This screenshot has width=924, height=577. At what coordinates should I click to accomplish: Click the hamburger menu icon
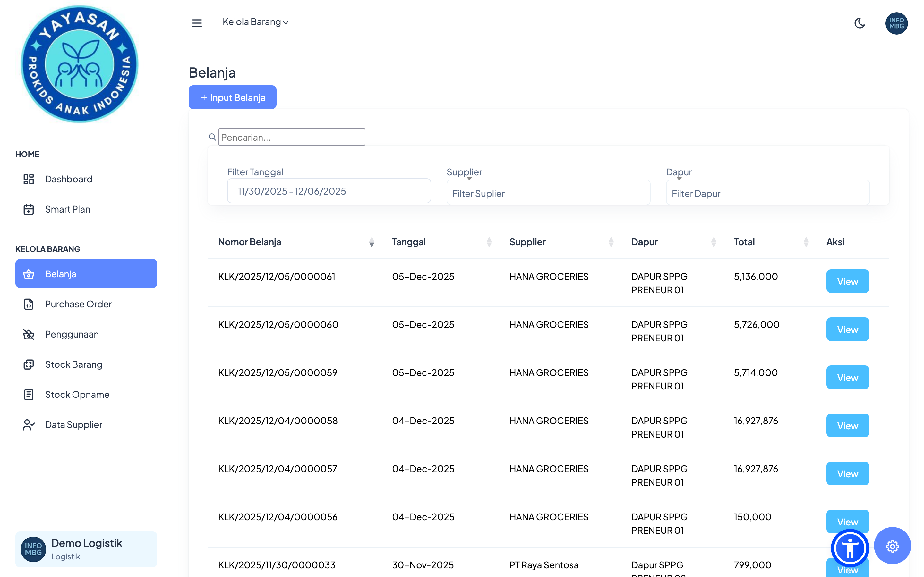(197, 23)
